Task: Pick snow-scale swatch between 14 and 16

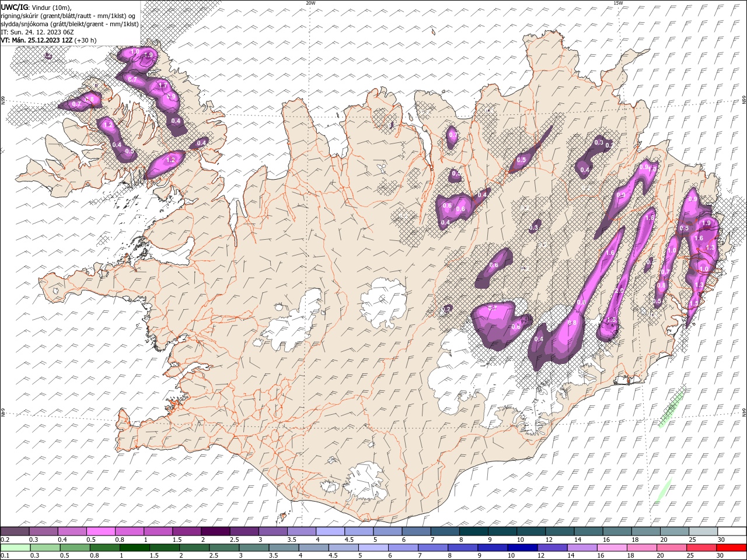Action: click(x=588, y=531)
